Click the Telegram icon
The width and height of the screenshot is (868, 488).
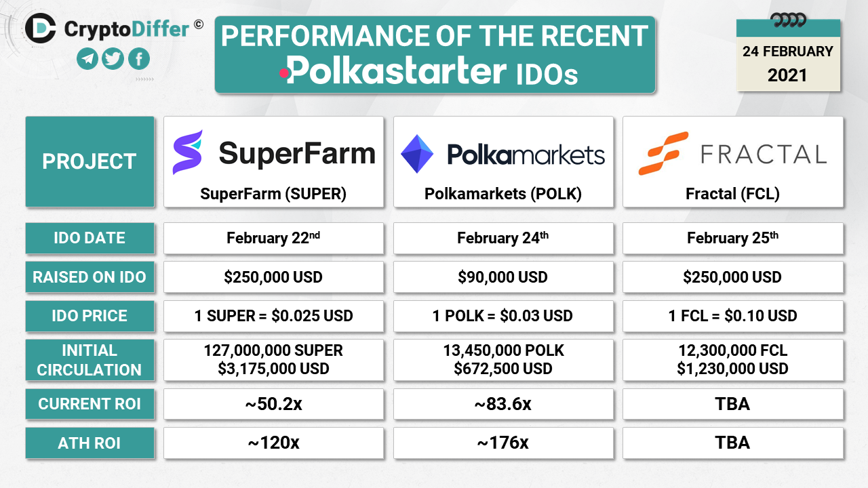click(x=87, y=59)
